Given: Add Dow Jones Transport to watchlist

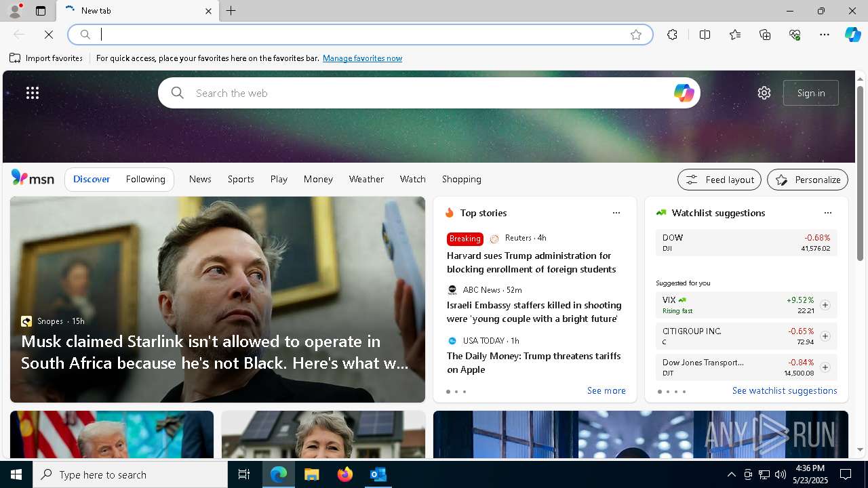Looking at the screenshot, I should click(825, 367).
